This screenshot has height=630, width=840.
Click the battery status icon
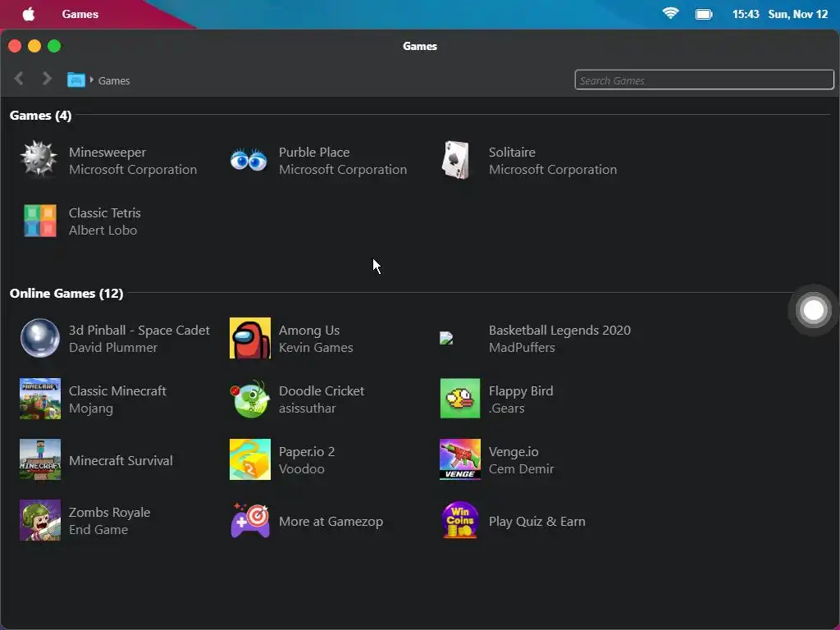click(703, 14)
